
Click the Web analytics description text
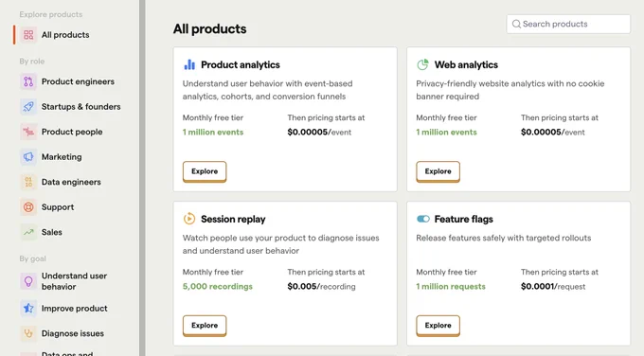click(x=510, y=90)
